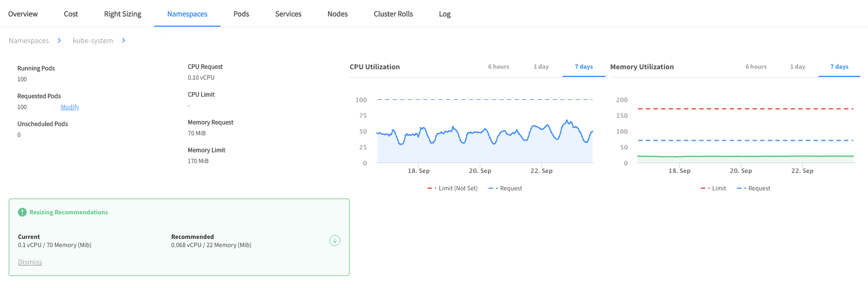The width and height of the screenshot is (868, 288).
Task: Click chevron after kube-system breadcrumb
Action: pyautogui.click(x=124, y=40)
